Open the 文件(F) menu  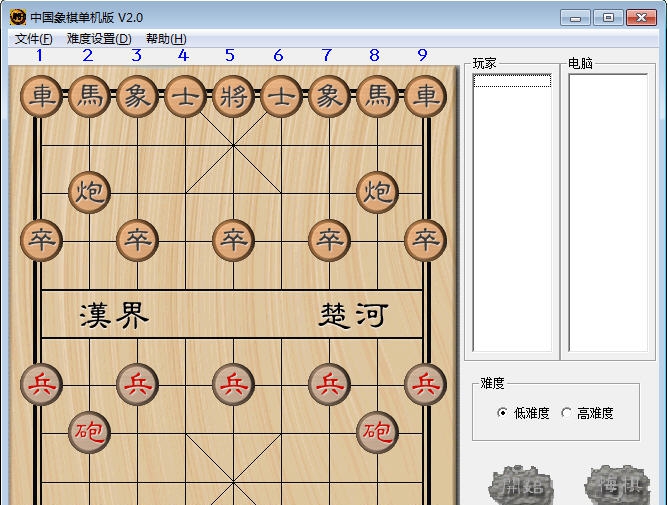tap(34, 39)
